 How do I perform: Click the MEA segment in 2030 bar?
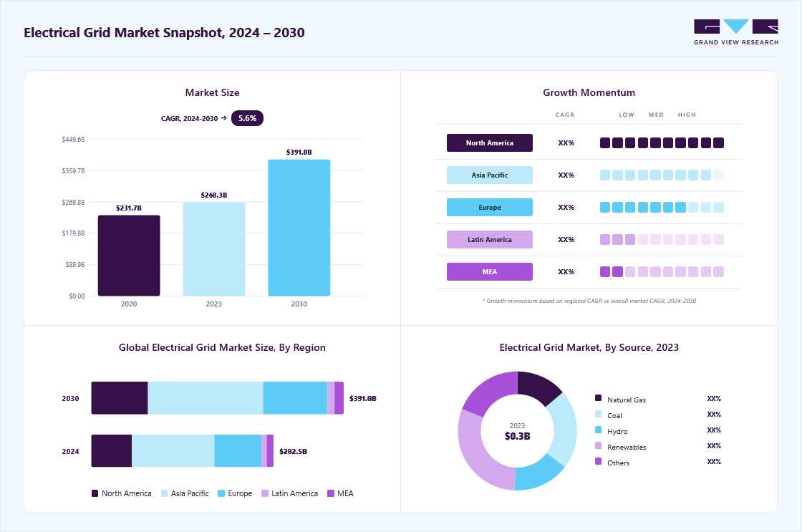pos(339,398)
